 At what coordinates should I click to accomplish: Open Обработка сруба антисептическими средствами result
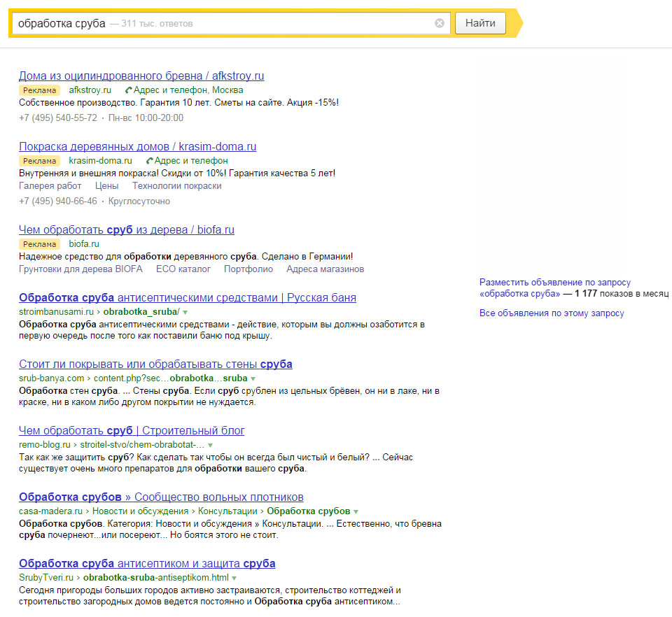tap(188, 297)
